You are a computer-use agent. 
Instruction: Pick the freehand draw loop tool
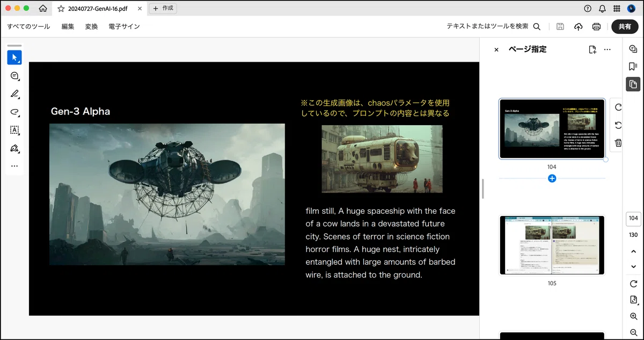(14, 112)
